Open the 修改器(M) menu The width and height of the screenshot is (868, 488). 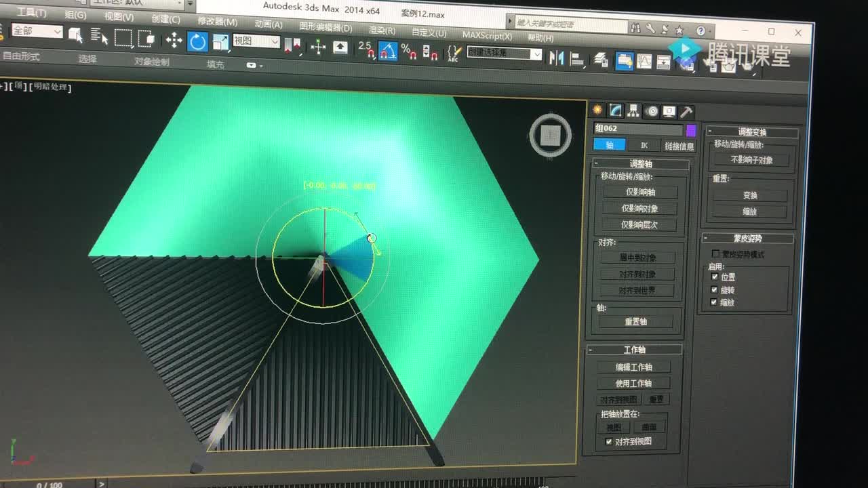[217, 21]
